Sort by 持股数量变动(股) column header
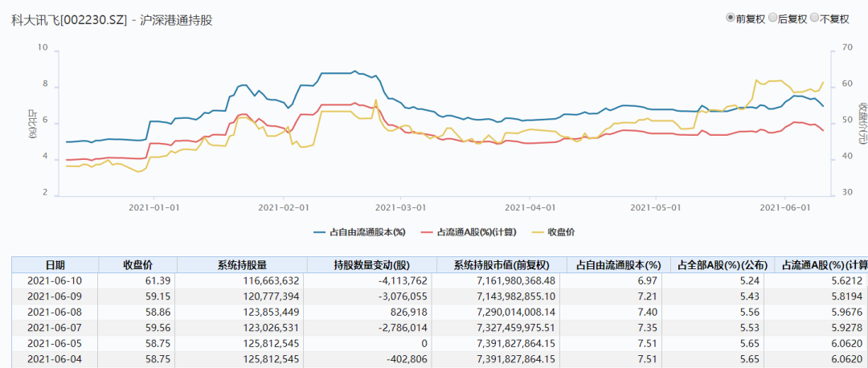Screen dimensions: 868x368 tap(371, 265)
